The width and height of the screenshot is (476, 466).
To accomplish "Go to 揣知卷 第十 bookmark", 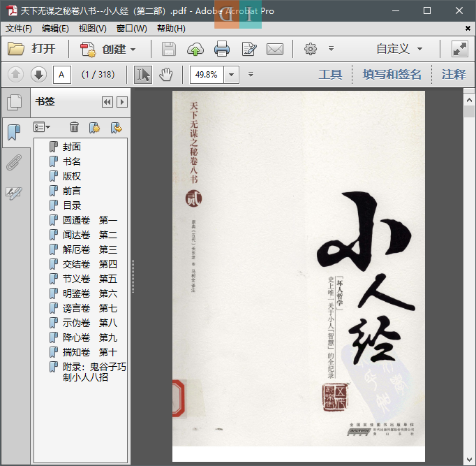I will click(x=90, y=352).
